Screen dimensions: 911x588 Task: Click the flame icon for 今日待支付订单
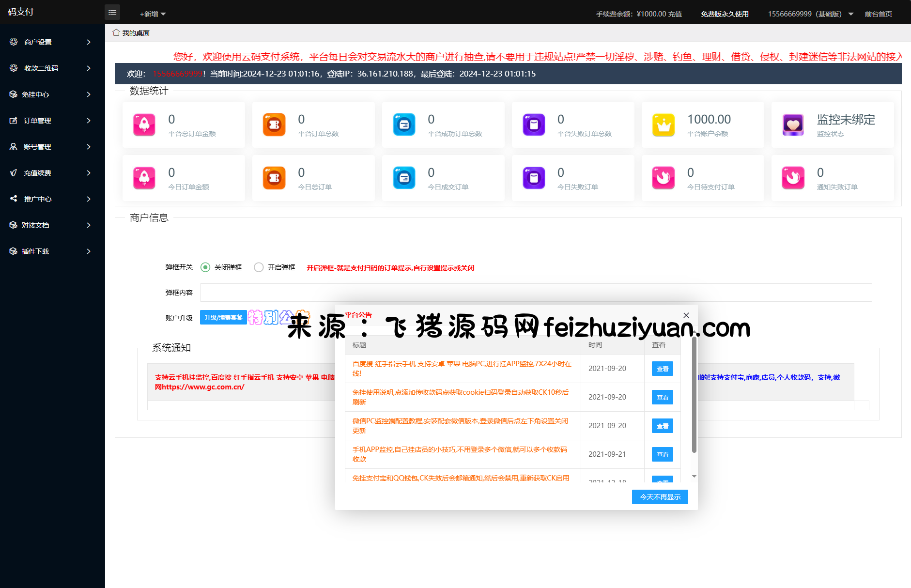[x=664, y=178]
